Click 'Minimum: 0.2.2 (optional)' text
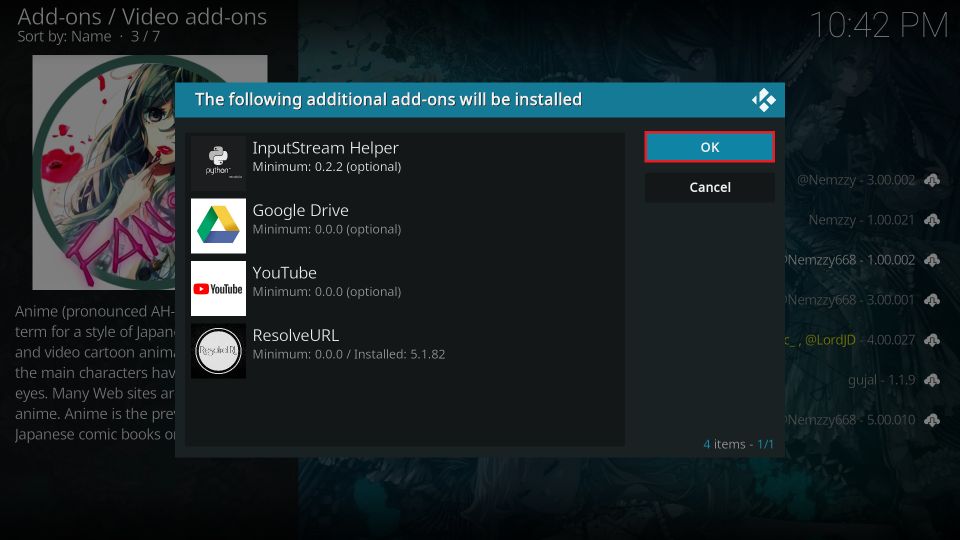Viewport: 960px width, 540px height. 327,167
